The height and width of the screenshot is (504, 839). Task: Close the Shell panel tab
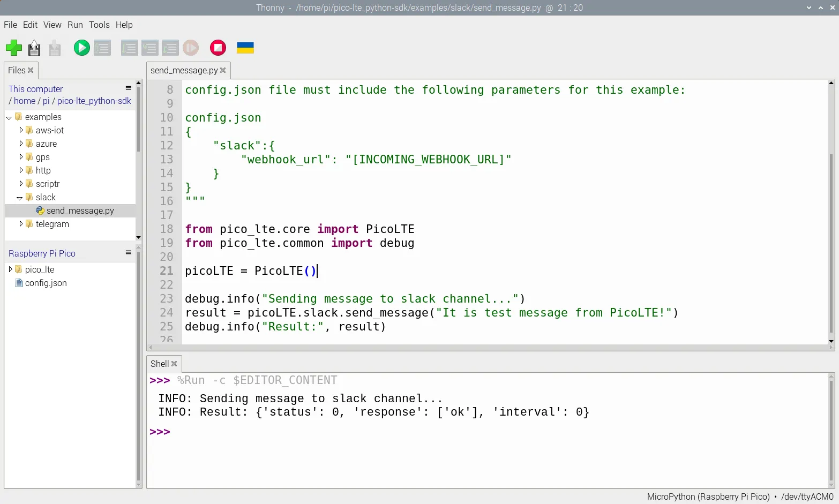[x=174, y=364]
